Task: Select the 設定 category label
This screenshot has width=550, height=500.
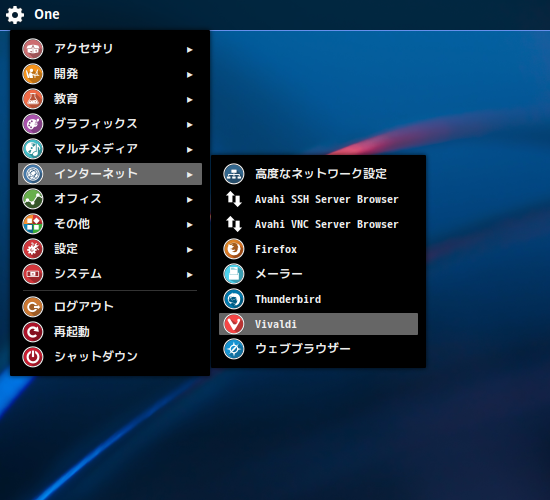Action: [66, 249]
